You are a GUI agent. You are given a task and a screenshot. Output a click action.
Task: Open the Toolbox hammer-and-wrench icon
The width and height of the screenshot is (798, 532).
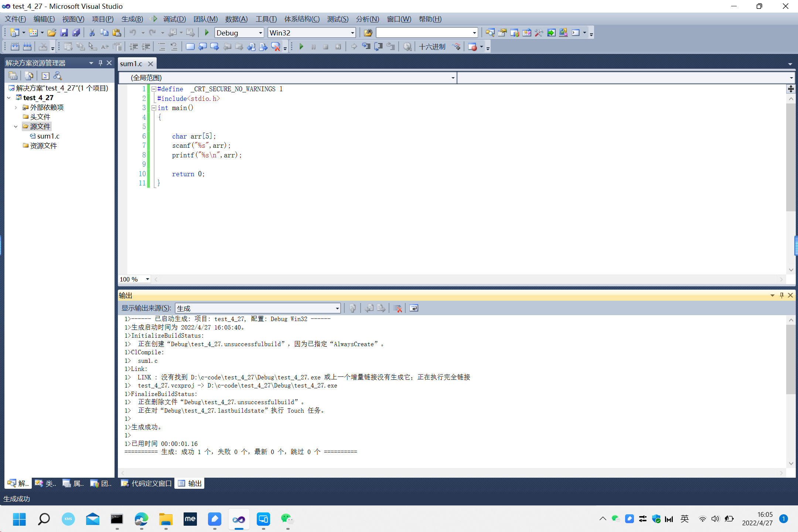(539, 33)
